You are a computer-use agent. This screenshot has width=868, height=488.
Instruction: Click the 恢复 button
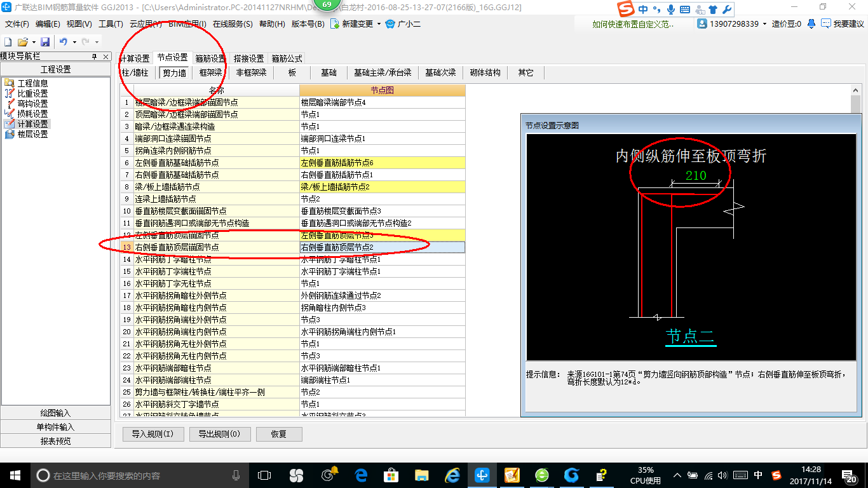pos(278,434)
